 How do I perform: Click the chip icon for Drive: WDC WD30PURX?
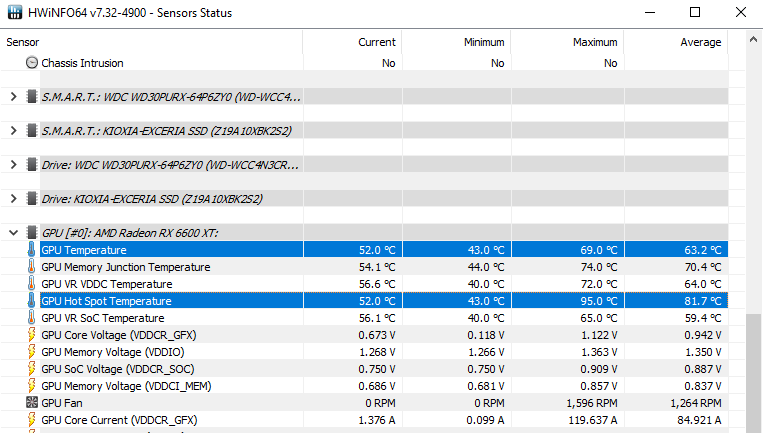(32, 164)
